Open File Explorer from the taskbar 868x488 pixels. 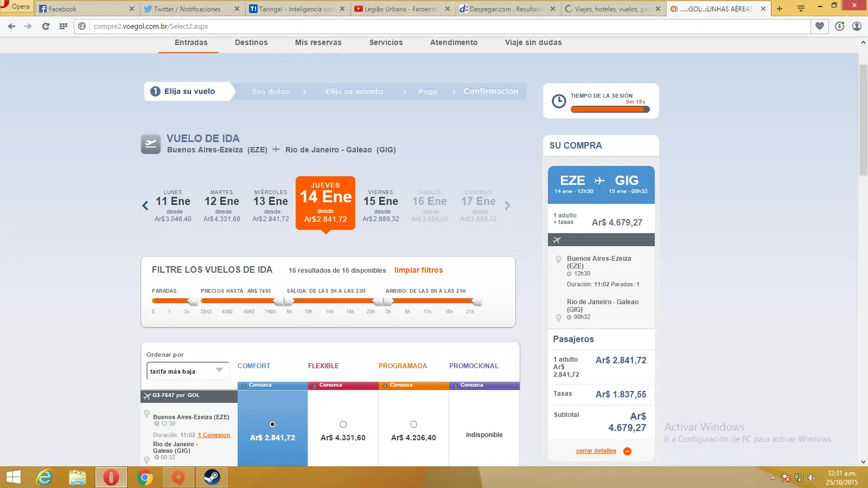pos(78,477)
